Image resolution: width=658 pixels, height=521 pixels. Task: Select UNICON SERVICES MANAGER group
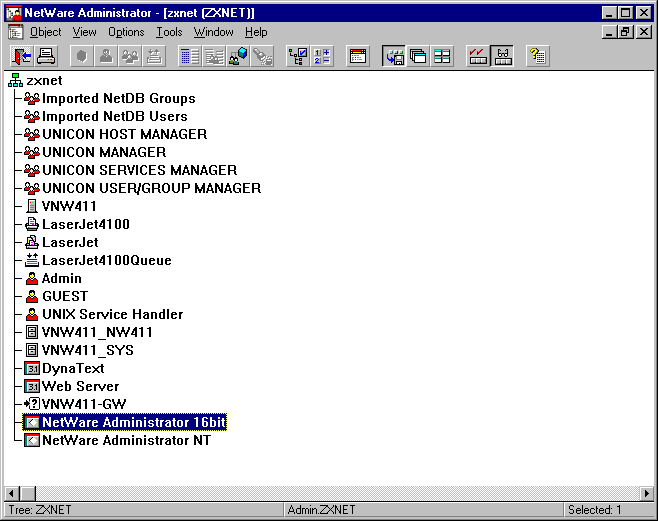pyautogui.click(x=131, y=170)
